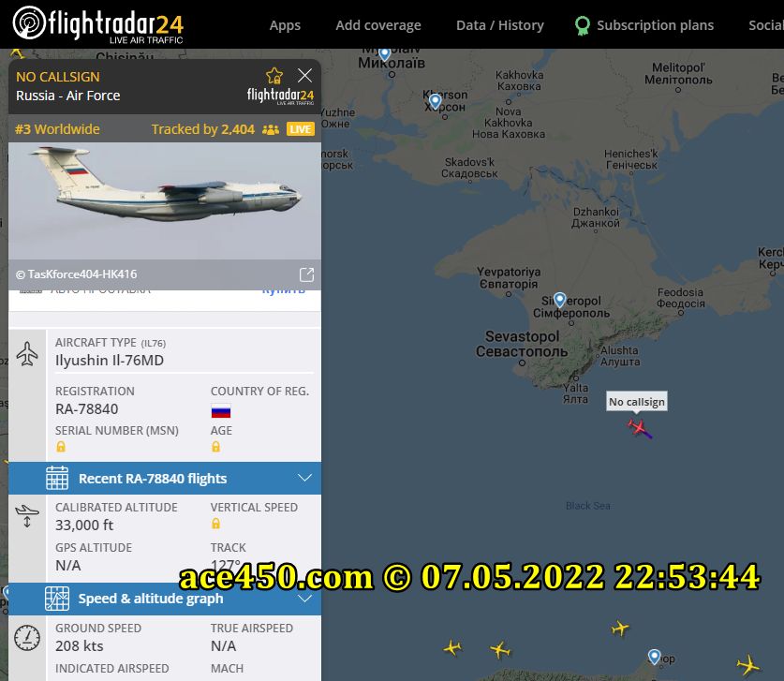Open Subscription plans link

[x=645, y=25]
